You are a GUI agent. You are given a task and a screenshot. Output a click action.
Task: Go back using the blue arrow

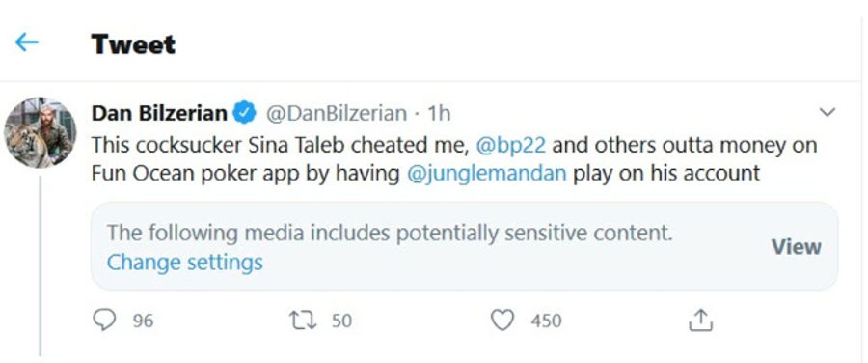27,42
